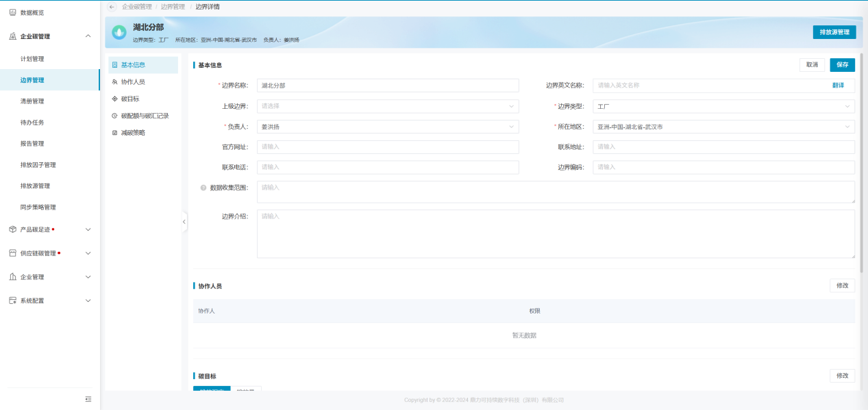Click the 数据概览 dashboard icon
This screenshot has height=410, width=868.
12,12
